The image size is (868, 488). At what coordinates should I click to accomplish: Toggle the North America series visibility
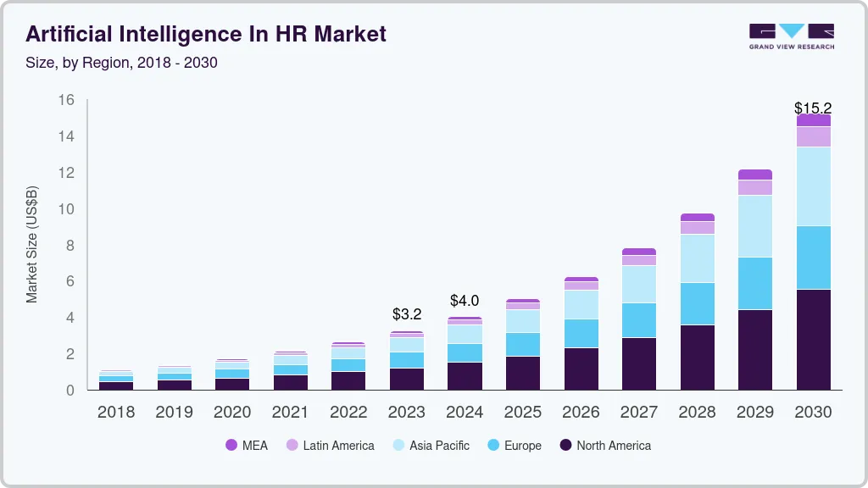click(x=565, y=446)
